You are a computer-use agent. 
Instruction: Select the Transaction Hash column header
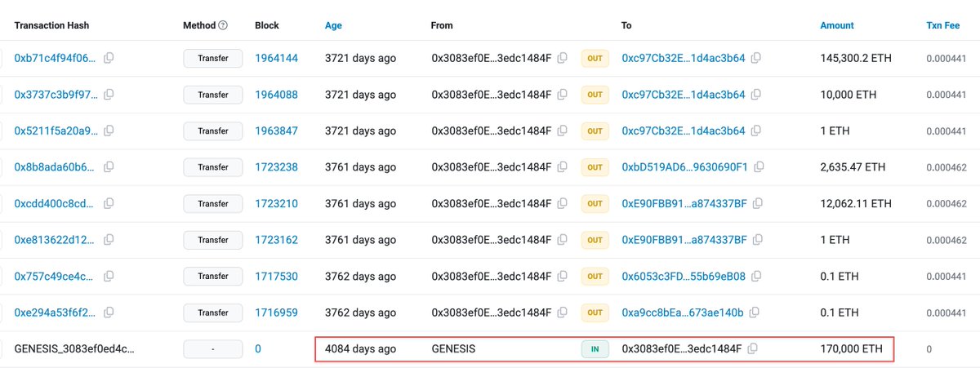click(x=51, y=25)
